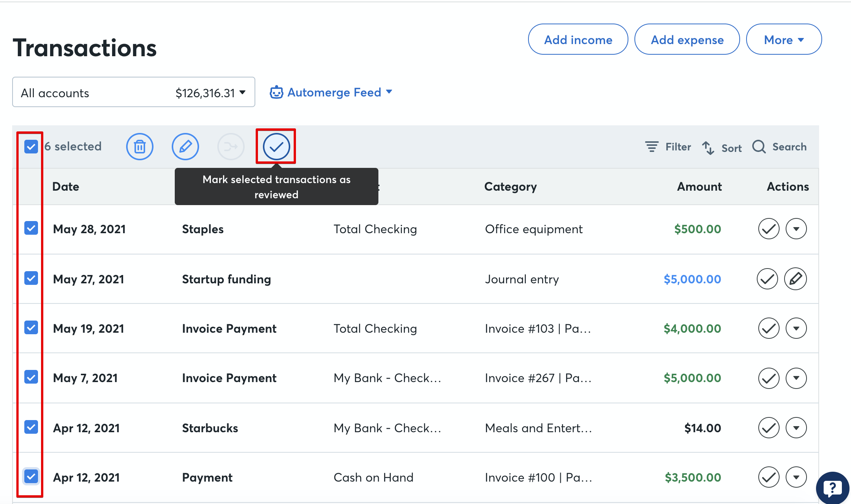
Task: Deselect the May 19 Invoice Payment row
Action: [31, 328]
